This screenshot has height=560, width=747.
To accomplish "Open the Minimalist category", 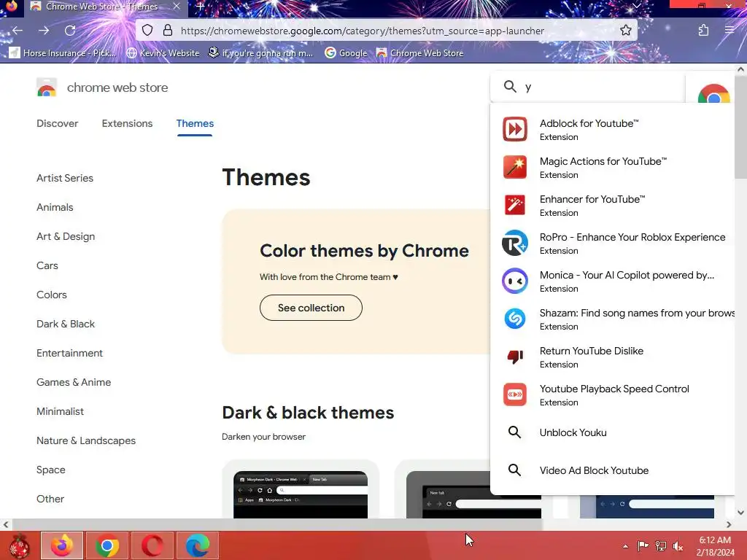I will (60, 411).
